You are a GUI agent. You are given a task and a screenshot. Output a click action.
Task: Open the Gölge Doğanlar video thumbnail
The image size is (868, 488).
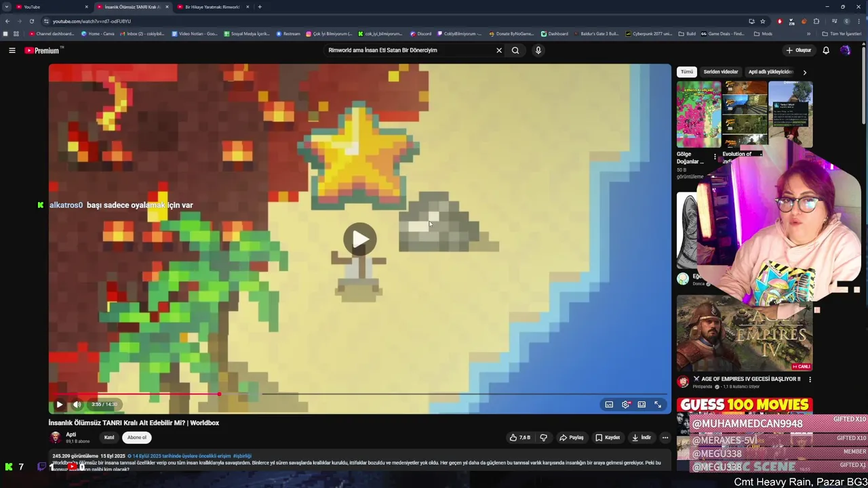pyautogui.click(x=698, y=115)
